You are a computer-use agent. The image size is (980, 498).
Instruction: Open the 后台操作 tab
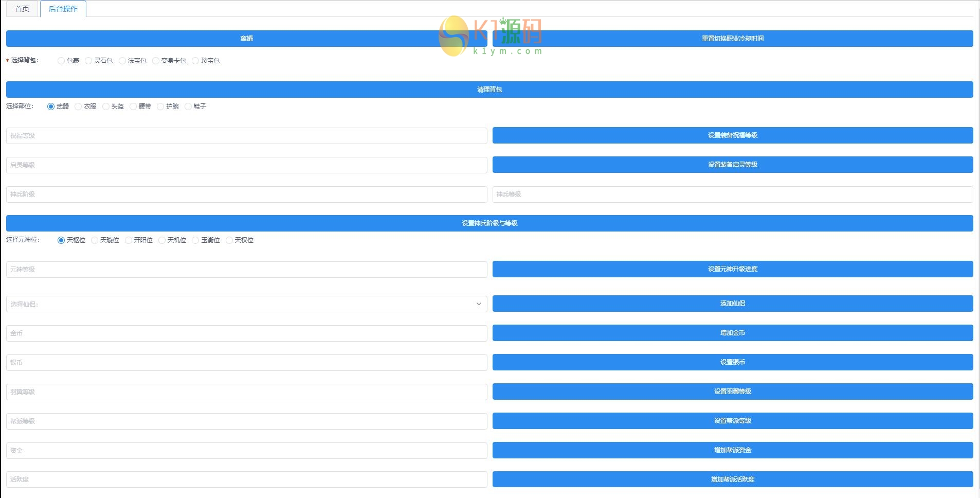63,9
